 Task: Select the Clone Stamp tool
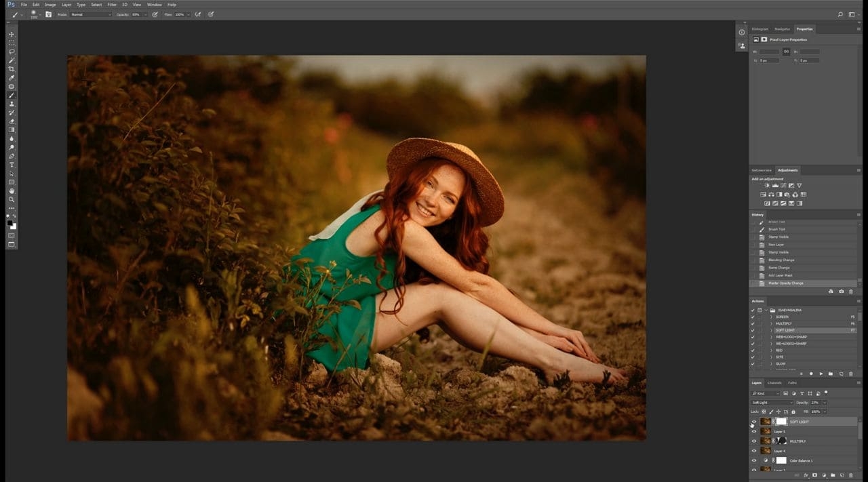(12, 104)
